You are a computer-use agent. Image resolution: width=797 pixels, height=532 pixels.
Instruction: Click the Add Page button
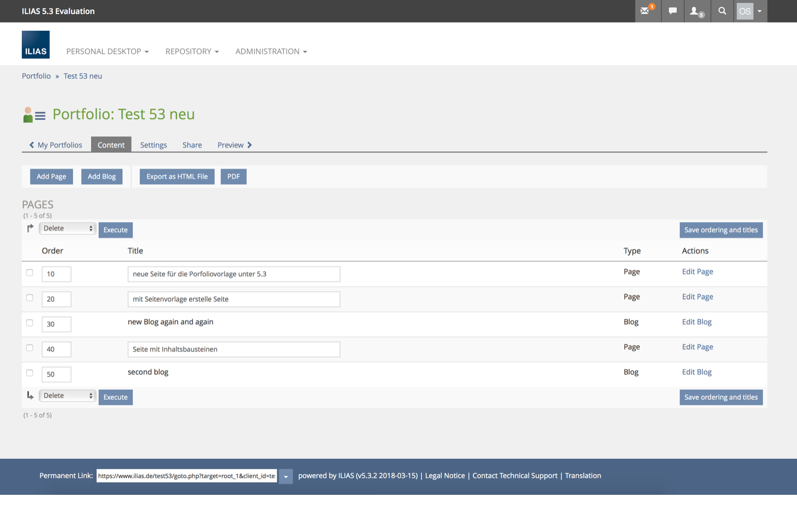tap(51, 176)
